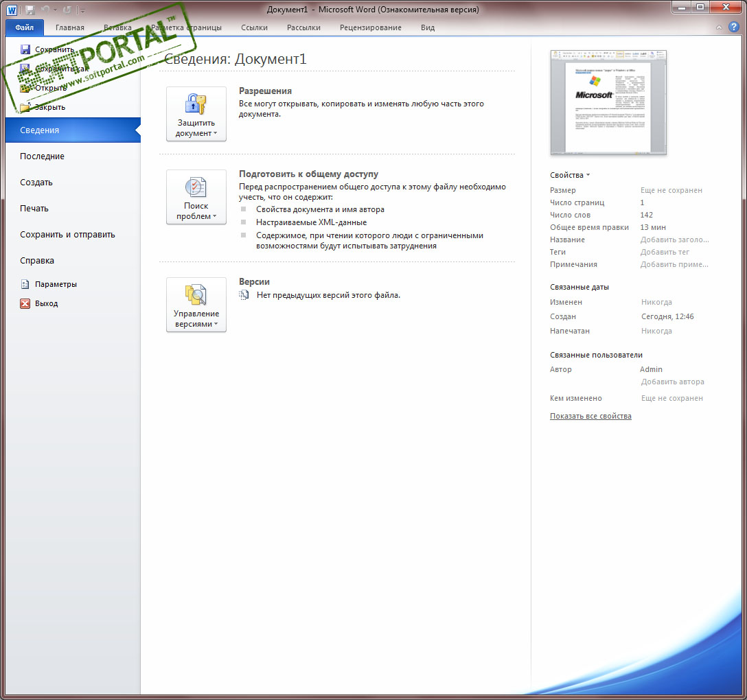Click the Undo icon in quick access toolbar
The height and width of the screenshot is (700, 747).
pyautogui.click(x=46, y=10)
